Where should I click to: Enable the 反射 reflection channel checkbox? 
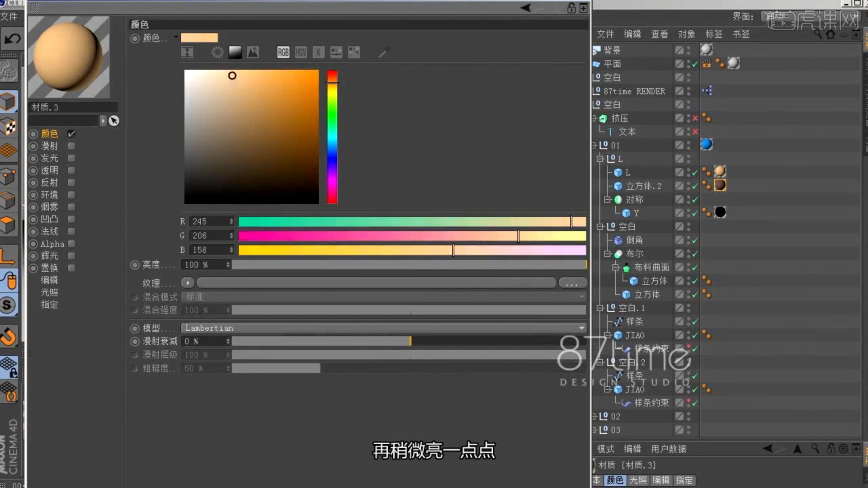click(x=71, y=183)
